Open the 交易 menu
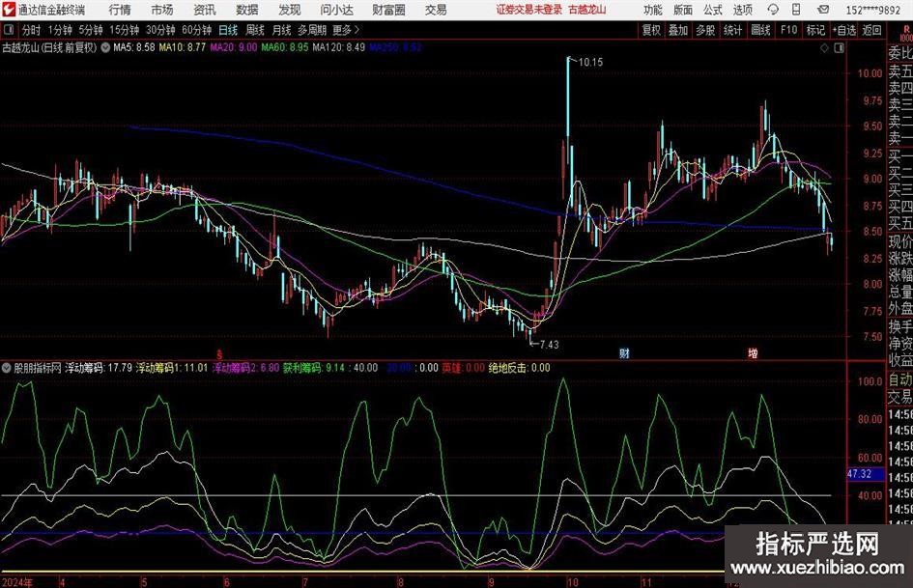 pyautogui.click(x=436, y=10)
